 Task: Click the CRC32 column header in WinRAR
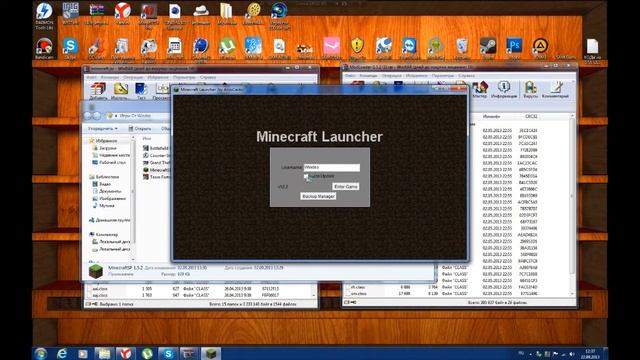(531, 117)
